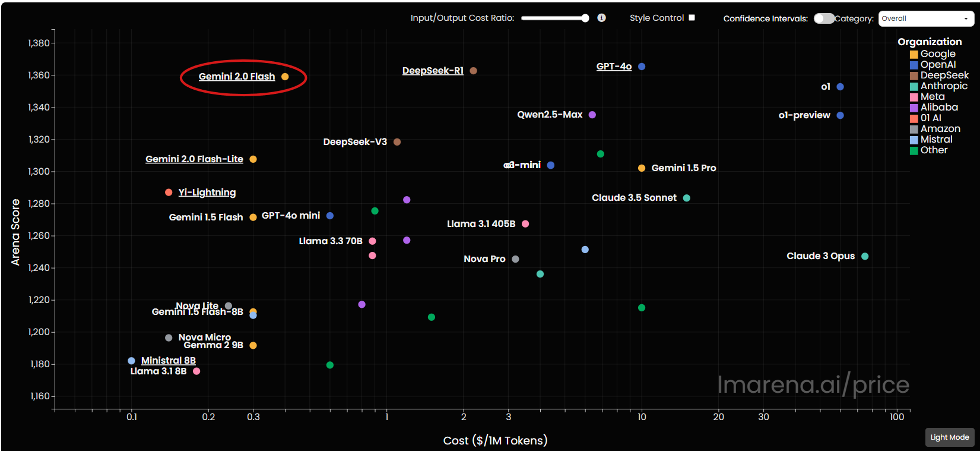
Task: Click the Yi-Lightning data point
Action: point(169,193)
